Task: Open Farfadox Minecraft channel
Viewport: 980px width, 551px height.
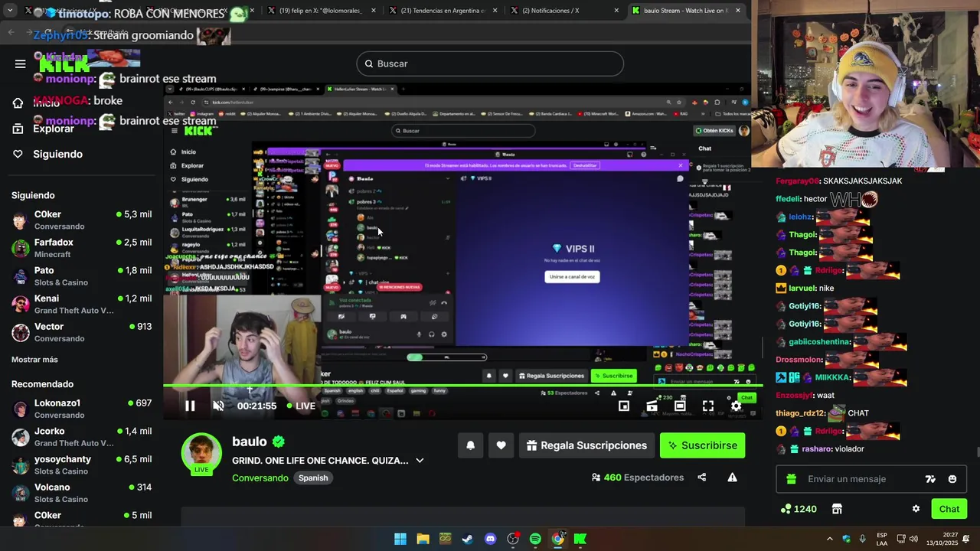Action: [x=81, y=248]
